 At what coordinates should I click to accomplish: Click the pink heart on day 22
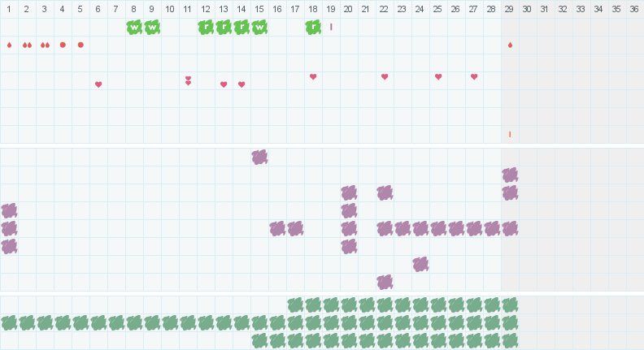(x=385, y=76)
